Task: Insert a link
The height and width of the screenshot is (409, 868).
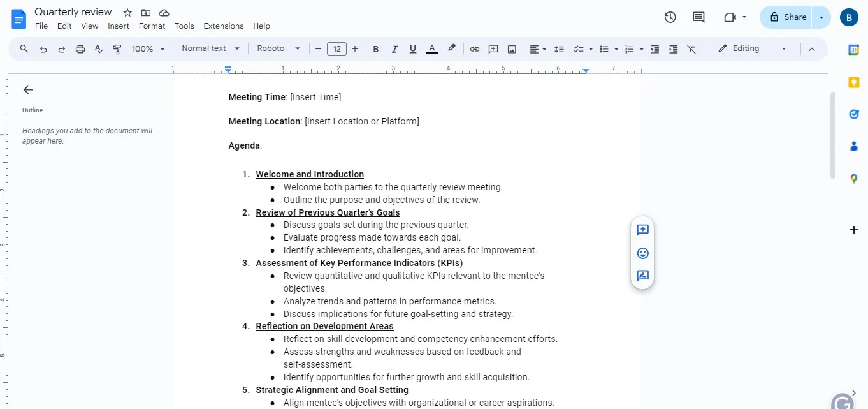Action: [474, 48]
